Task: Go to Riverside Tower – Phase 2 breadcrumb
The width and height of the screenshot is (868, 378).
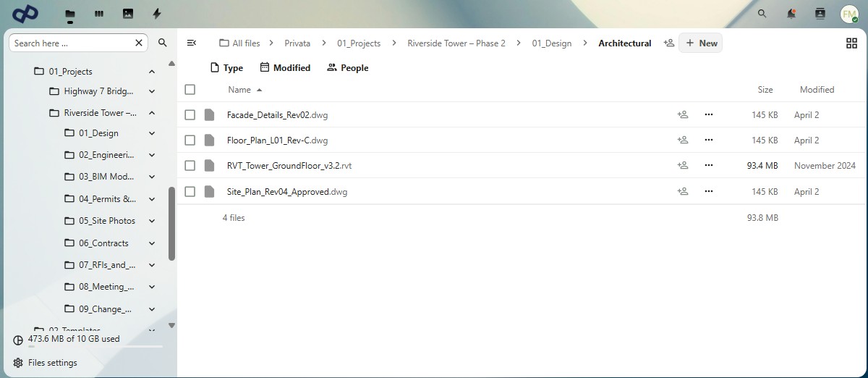Action: [456, 43]
